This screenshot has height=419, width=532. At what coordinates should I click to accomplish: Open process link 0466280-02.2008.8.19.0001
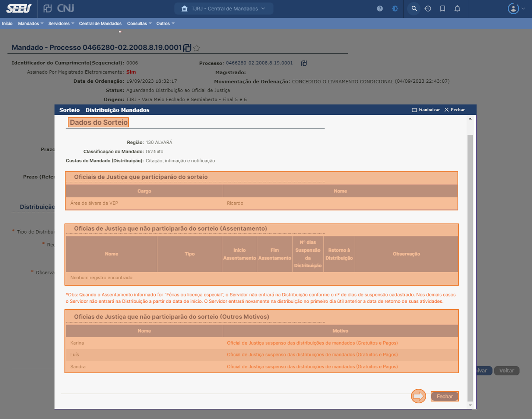(x=259, y=63)
